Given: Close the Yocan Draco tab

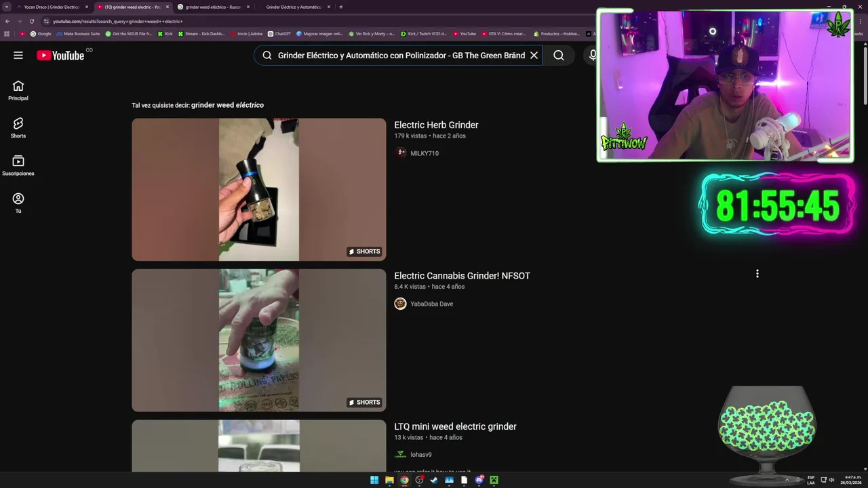Looking at the screenshot, I should [87, 7].
